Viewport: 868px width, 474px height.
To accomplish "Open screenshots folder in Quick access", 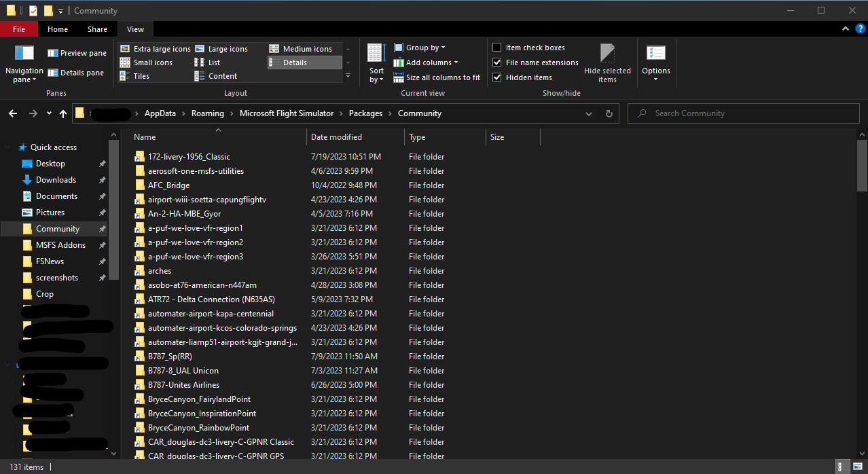I will [57, 278].
